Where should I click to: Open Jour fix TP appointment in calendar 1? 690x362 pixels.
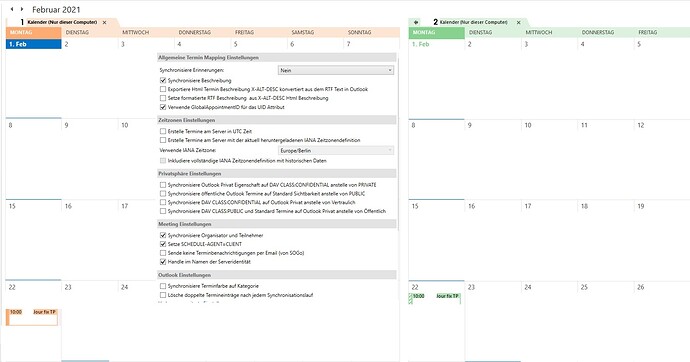point(32,317)
